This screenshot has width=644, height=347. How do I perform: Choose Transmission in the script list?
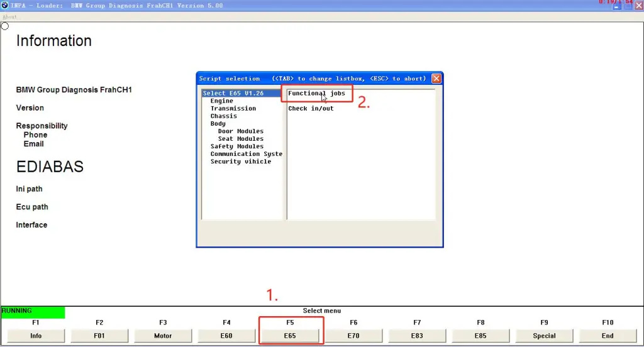coord(233,108)
